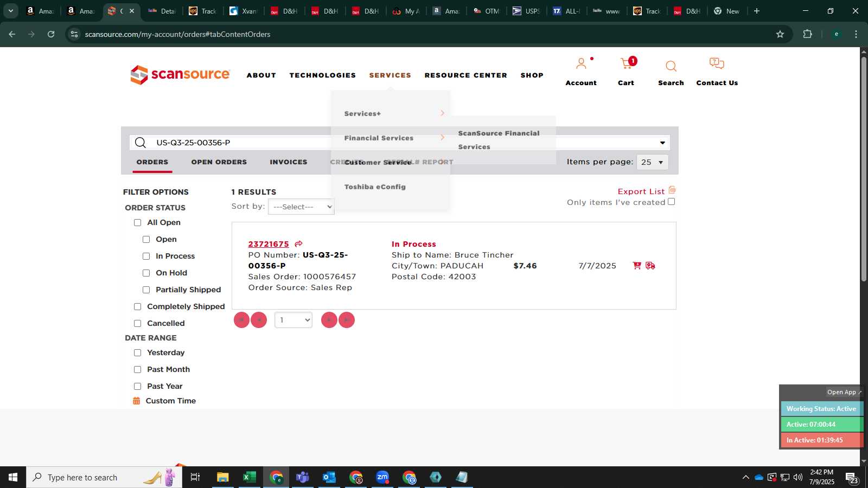The image size is (868, 488).
Task: Check the Past Month date range
Action: click(138, 370)
